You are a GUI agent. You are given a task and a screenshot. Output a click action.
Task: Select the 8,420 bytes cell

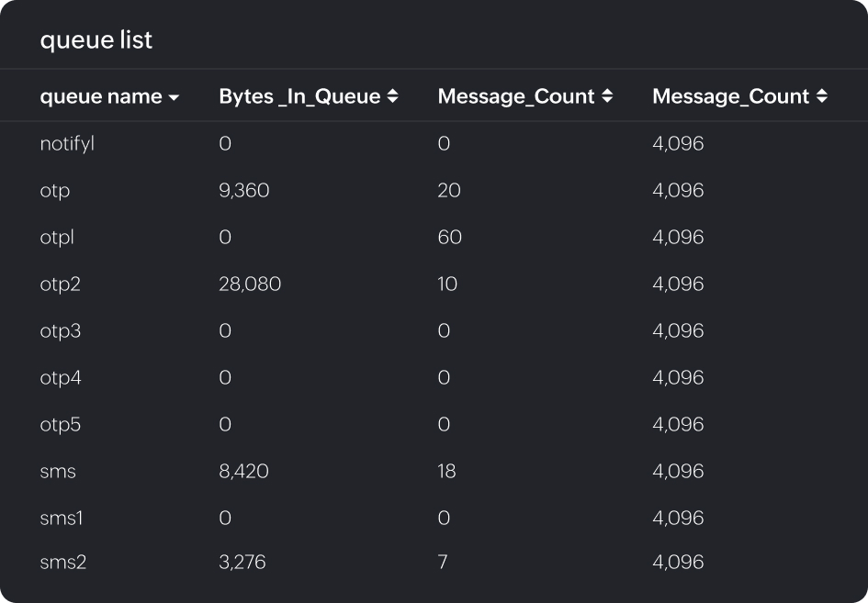pos(244,472)
